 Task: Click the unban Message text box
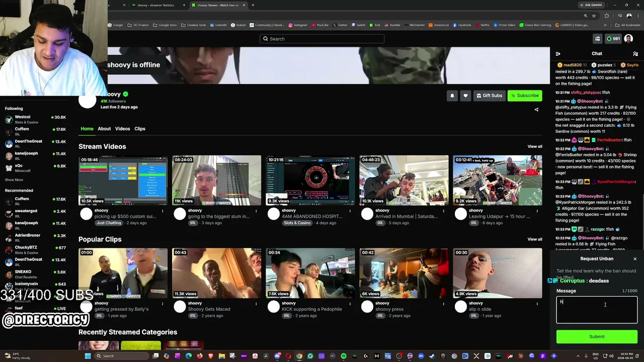[x=597, y=310]
